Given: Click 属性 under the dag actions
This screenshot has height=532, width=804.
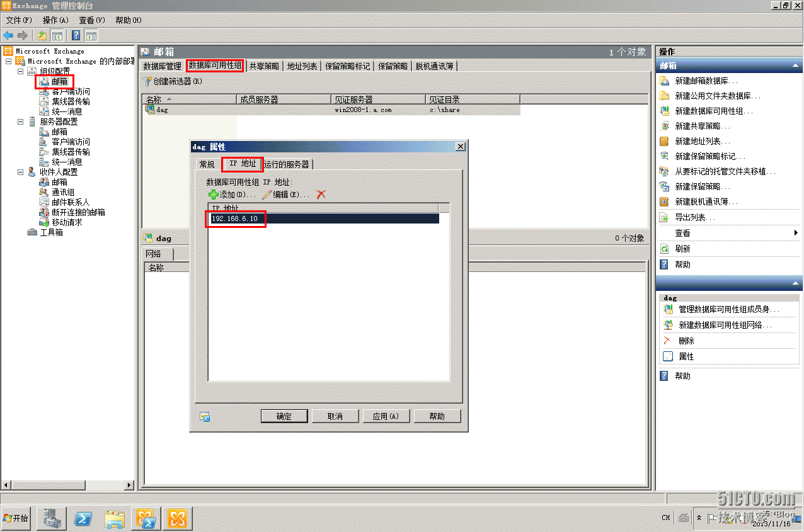Looking at the screenshot, I should [x=686, y=356].
